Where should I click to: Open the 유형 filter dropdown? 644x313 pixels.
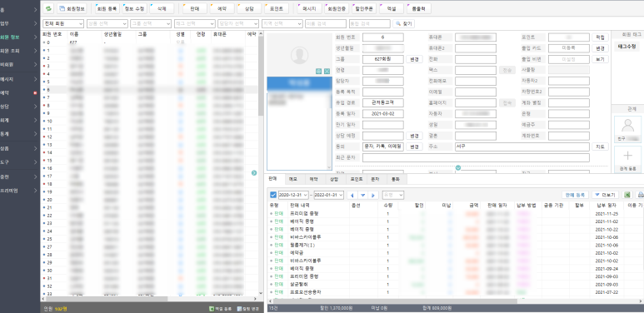point(392,196)
